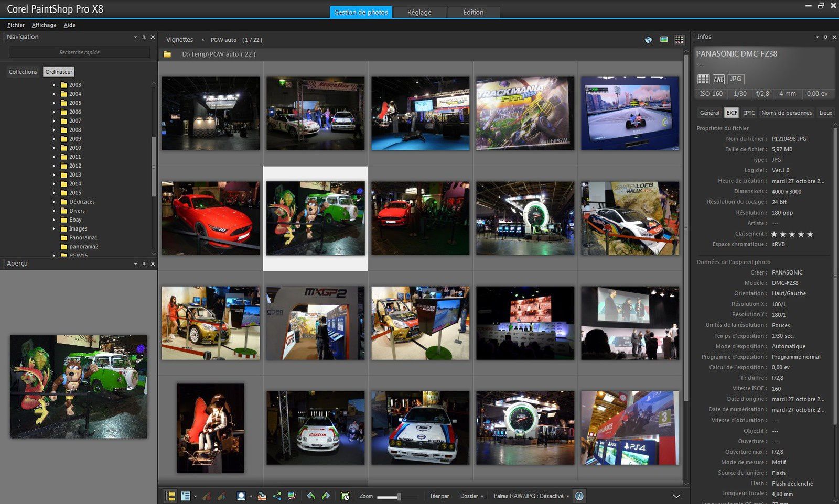Click the round info icon in the bottom toolbar
This screenshot has height=504, width=839.
coord(579,496)
